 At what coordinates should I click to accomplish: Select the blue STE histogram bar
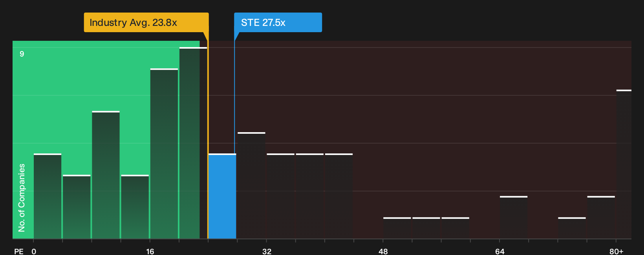[x=222, y=196]
